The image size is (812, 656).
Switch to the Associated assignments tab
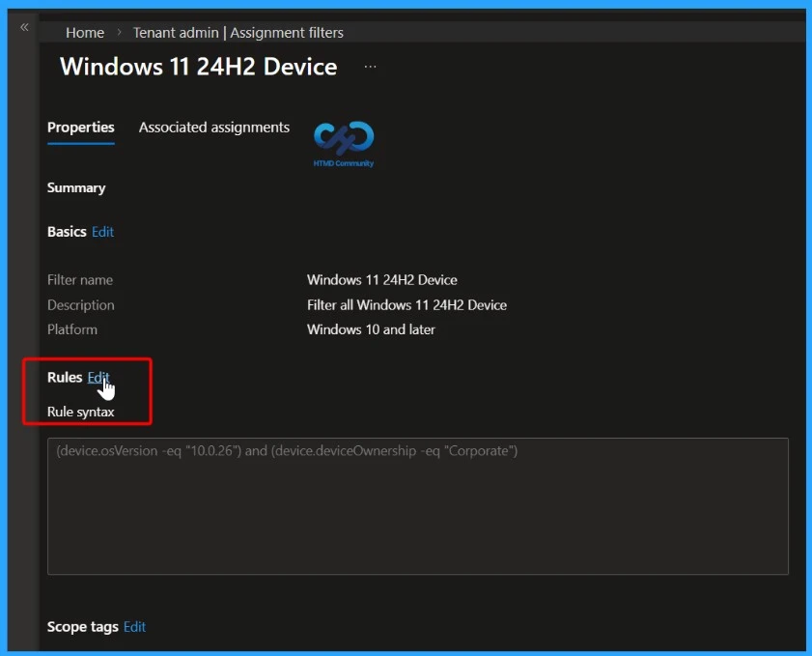pyautogui.click(x=213, y=127)
